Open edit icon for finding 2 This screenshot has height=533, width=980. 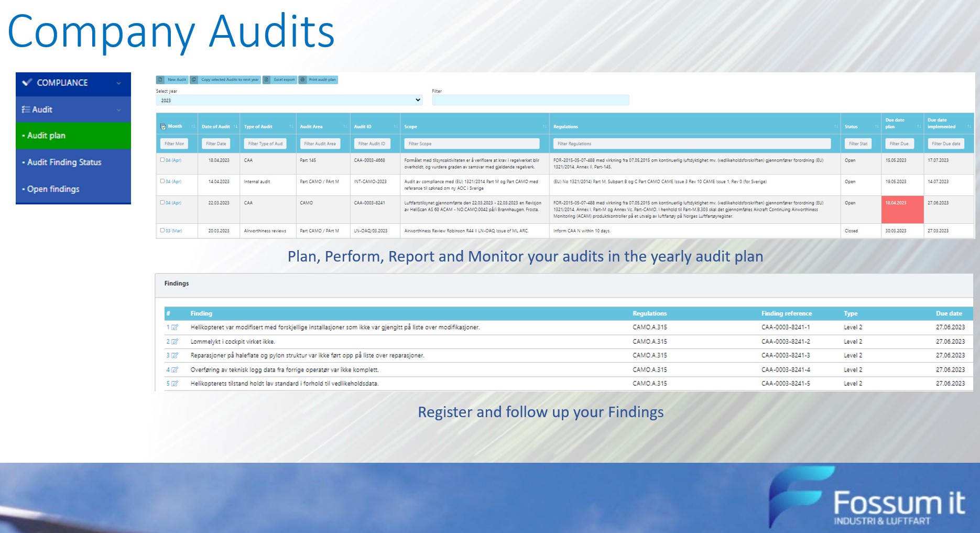(175, 341)
